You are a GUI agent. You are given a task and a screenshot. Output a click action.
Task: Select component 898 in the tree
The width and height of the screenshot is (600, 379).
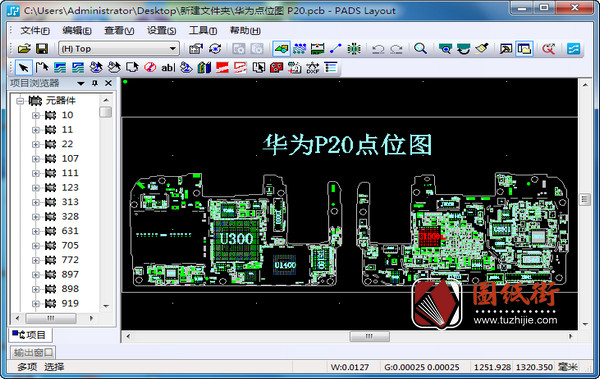(70, 289)
